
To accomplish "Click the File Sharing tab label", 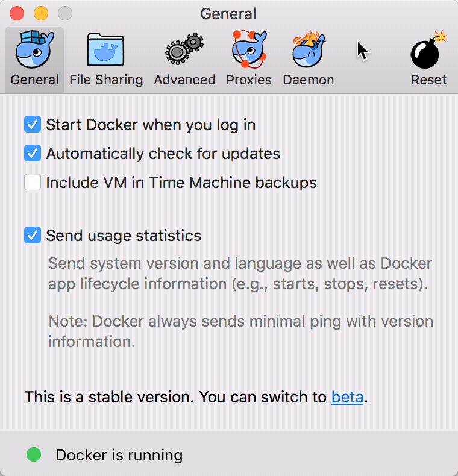I will tap(106, 80).
